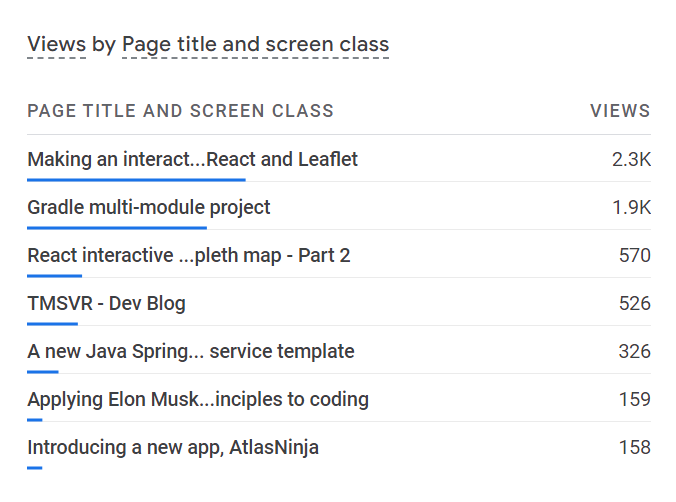This screenshot has height=502, width=676.
Task: Open 'A new Java Spring... service template'
Action: (190, 351)
